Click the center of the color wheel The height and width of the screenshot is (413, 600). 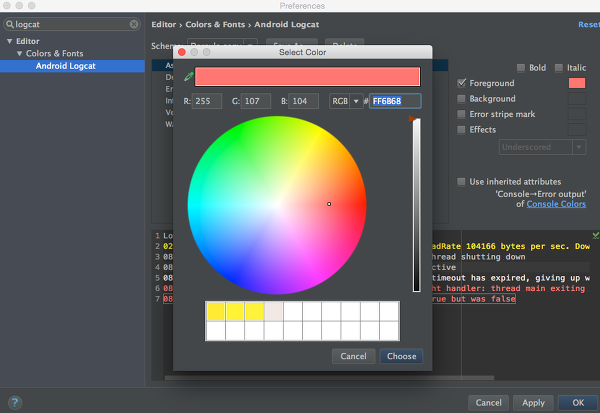coord(277,205)
